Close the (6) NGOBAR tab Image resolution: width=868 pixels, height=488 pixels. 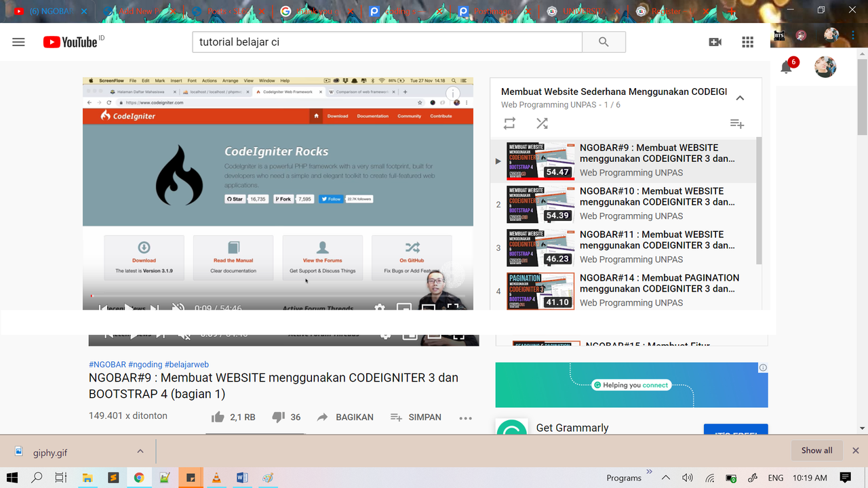[x=84, y=12]
